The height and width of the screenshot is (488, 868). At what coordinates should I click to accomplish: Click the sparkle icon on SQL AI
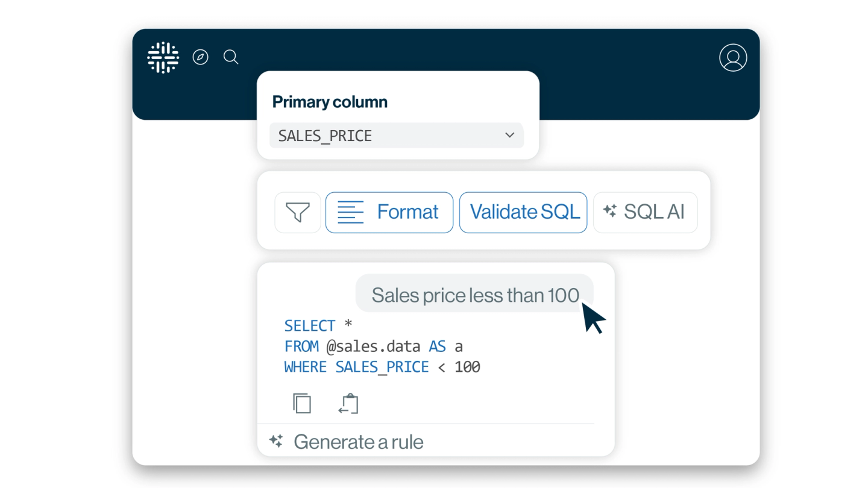[609, 211]
